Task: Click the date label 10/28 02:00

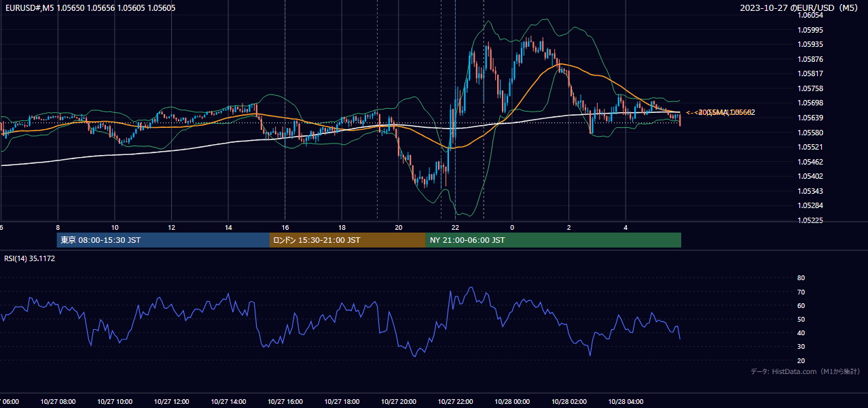Action: (569, 402)
